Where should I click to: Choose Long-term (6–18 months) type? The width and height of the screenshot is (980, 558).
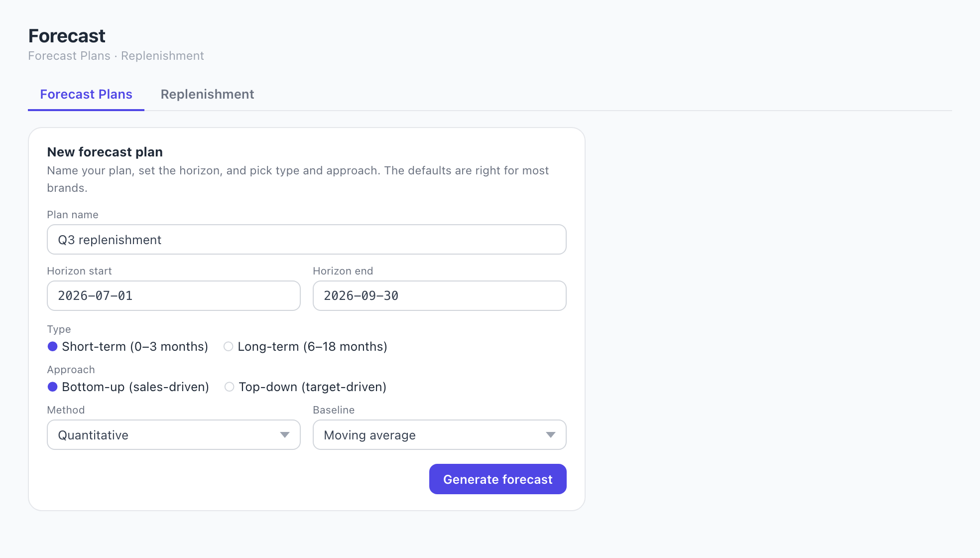coord(228,346)
